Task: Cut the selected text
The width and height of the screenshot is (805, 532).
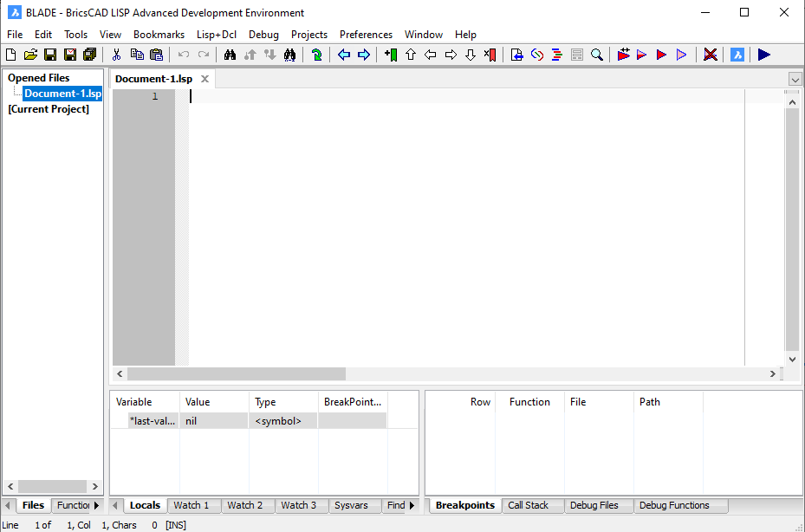Action: pos(116,55)
